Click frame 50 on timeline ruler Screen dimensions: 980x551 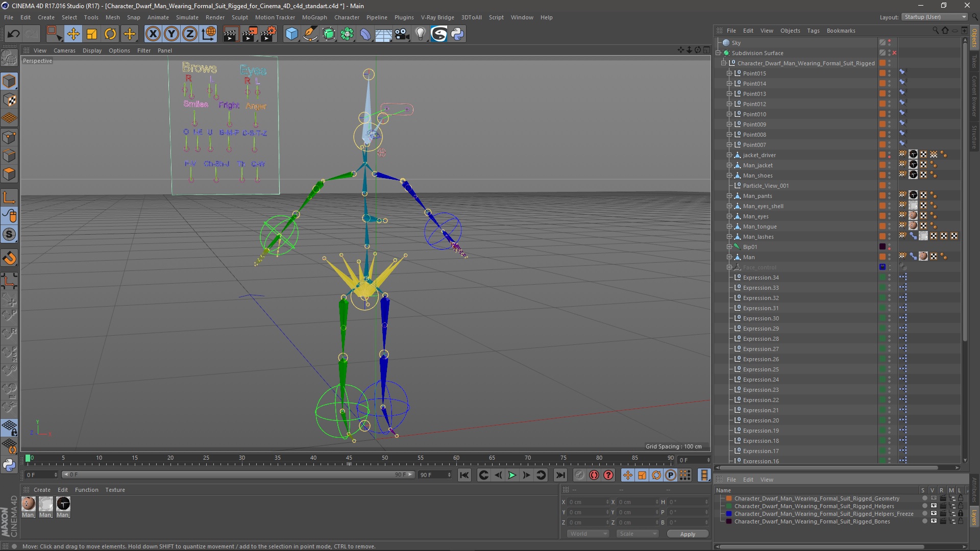coord(384,458)
